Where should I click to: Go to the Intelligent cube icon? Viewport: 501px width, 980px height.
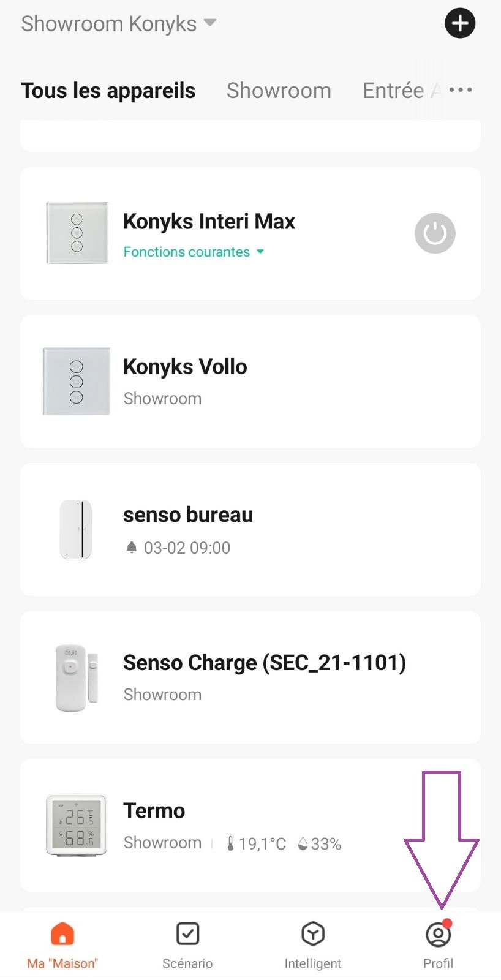click(313, 934)
